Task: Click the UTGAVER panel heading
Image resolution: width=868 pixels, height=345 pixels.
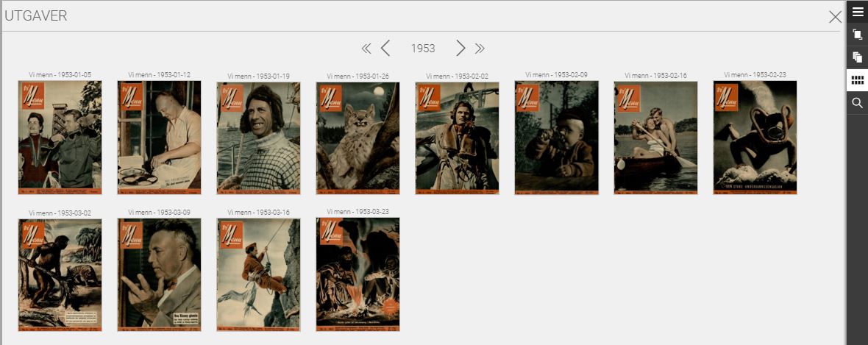Action: click(36, 16)
